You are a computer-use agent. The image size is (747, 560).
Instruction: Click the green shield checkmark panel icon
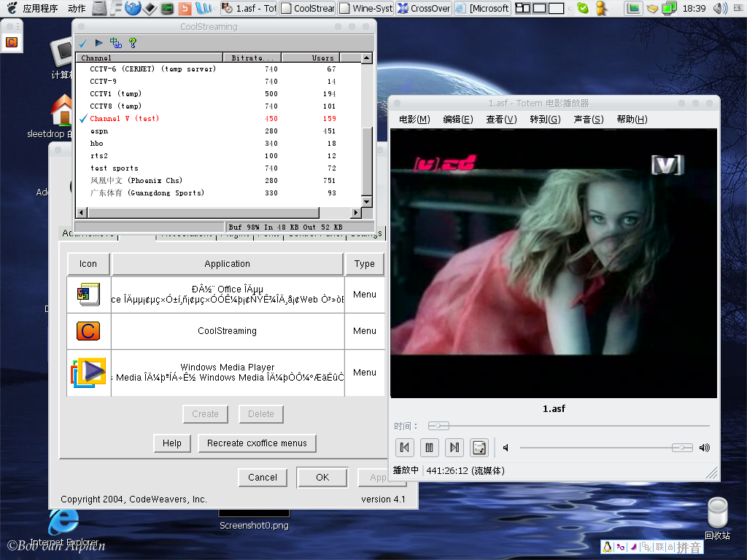tap(583, 8)
